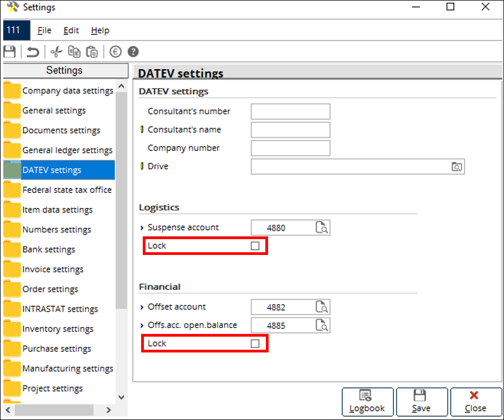
Task: Click the Settings hammer-wrench title icon
Action: 13,7
